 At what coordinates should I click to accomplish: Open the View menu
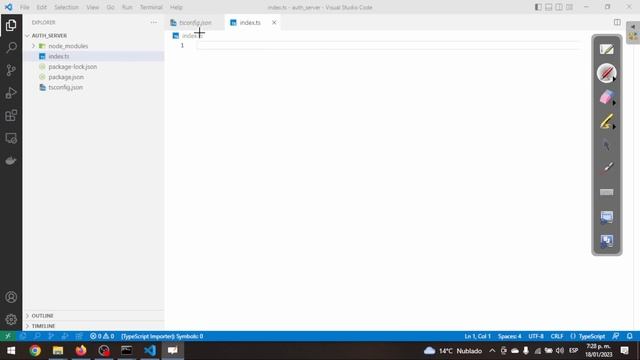(93, 7)
